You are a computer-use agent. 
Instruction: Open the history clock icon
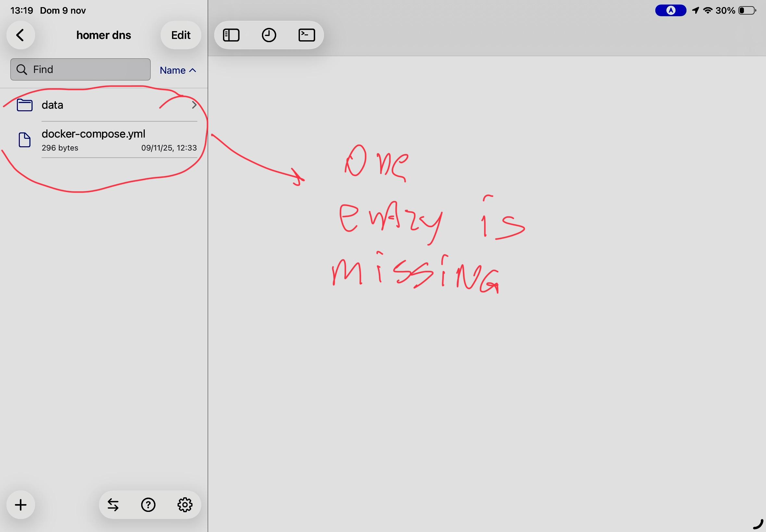[x=269, y=35]
